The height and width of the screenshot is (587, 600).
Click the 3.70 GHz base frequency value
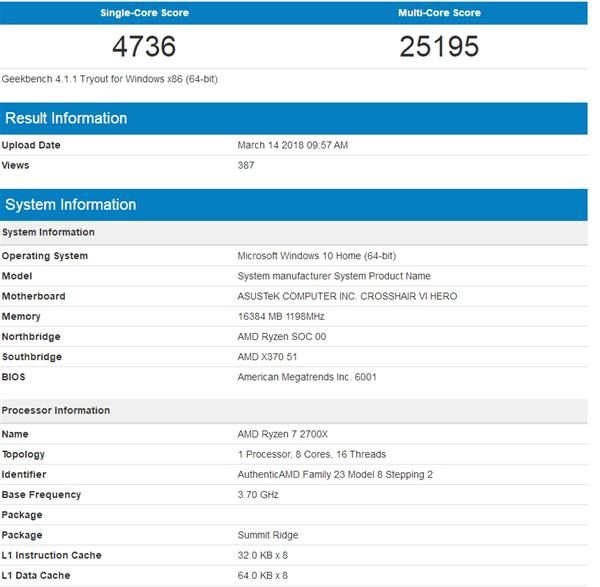pyautogui.click(x=258, y=495)
